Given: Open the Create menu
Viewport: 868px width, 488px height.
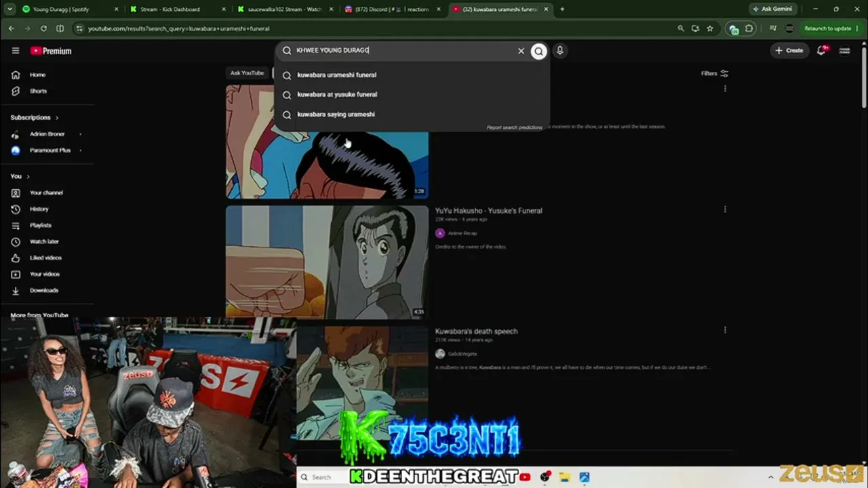Looking at the screenshot, I should click(x=789, y=50).
